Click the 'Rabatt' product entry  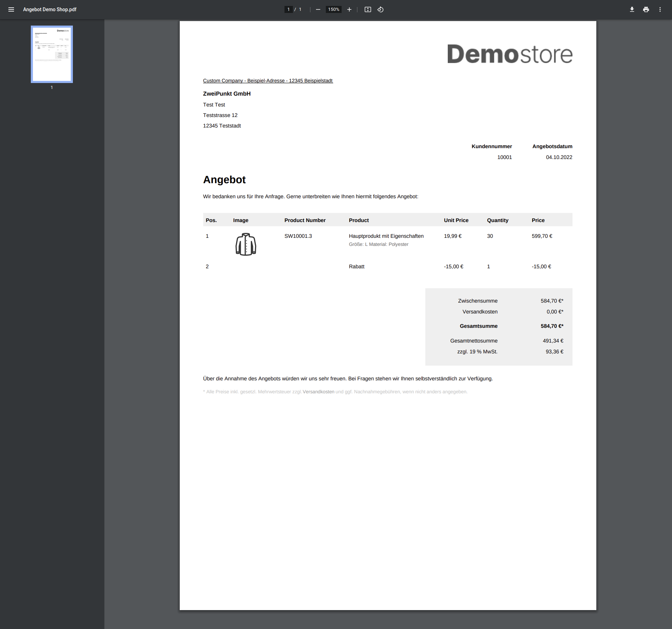coord(356,267)
